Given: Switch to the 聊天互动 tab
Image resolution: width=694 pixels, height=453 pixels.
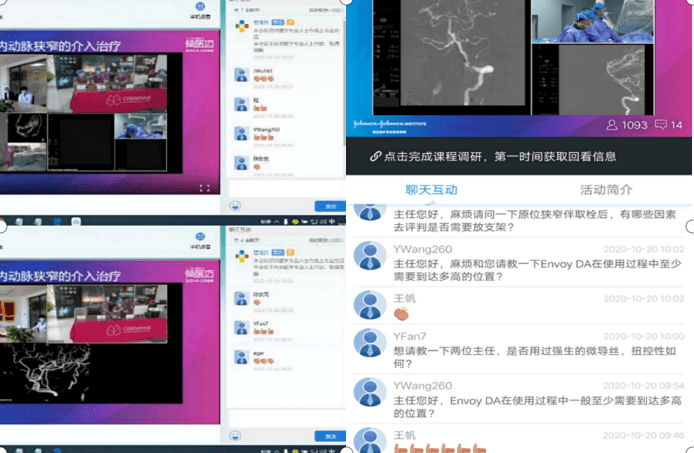Looking at the screenshot, I should click(431, 189).
